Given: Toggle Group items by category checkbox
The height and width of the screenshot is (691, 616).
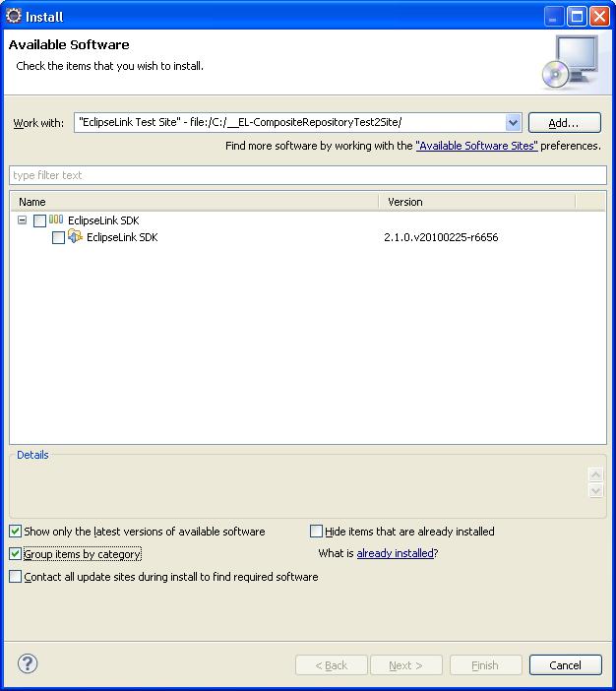Looking at the screenshot, I should 16,553.
